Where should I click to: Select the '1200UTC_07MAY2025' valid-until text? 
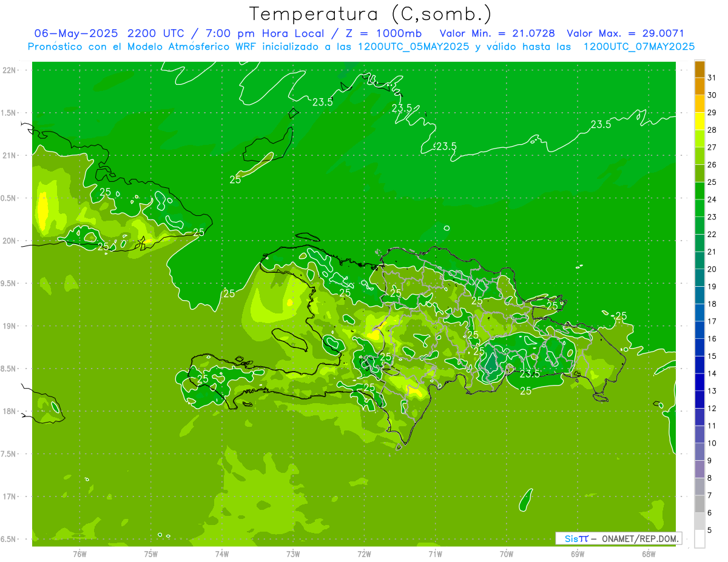[639, 47]
